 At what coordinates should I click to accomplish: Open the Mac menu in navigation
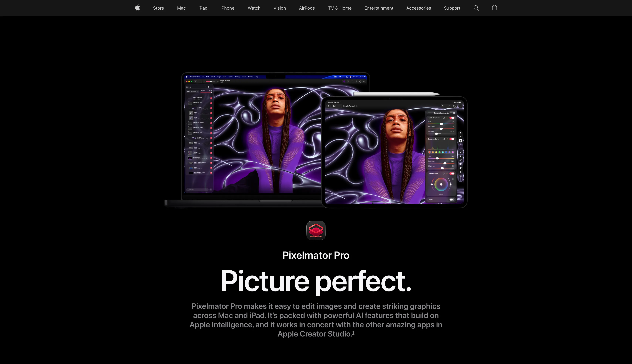(181, 8)
